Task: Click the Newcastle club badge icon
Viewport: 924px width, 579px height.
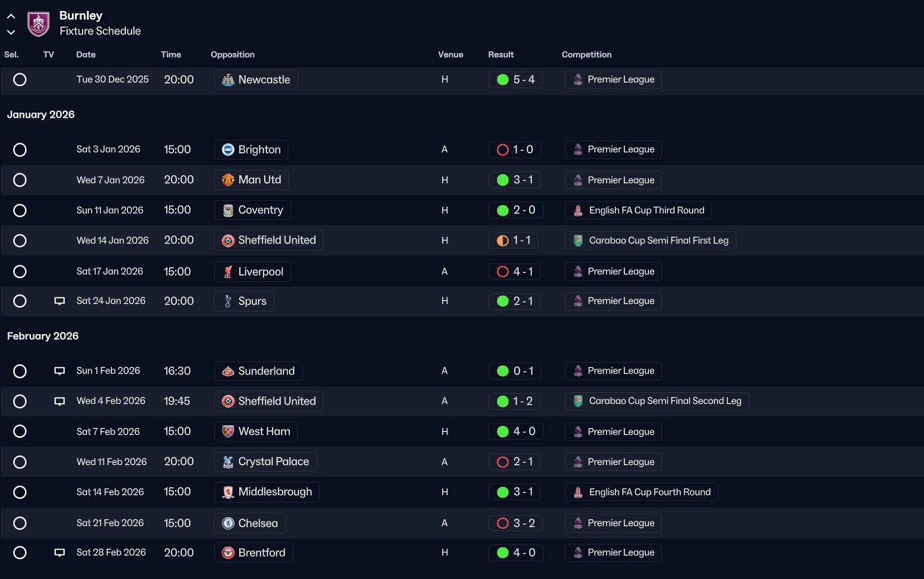Action: 228,79
